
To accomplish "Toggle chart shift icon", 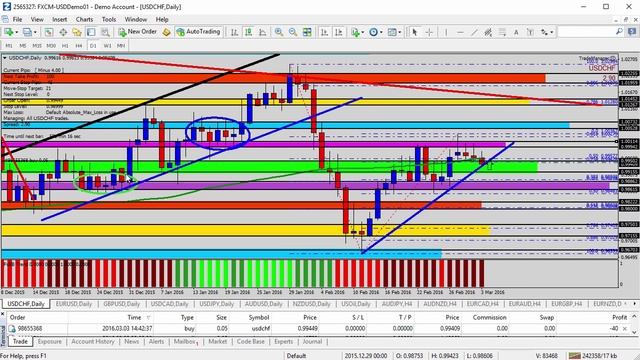I will point(338,32).
